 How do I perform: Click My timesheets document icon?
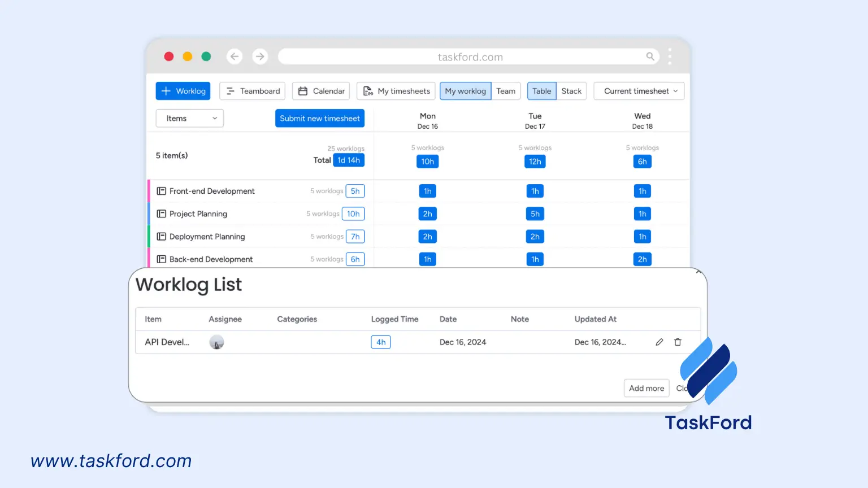[368, 91]
